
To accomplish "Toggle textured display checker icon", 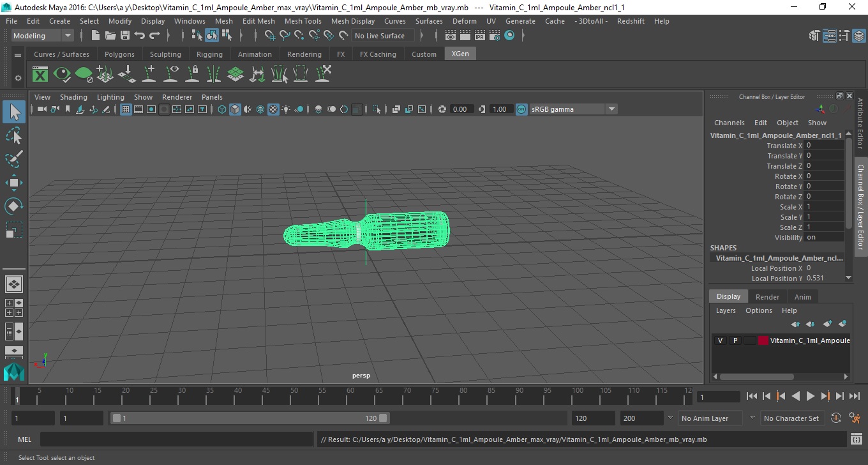I will pyautogui.click(x=273, y=109).
